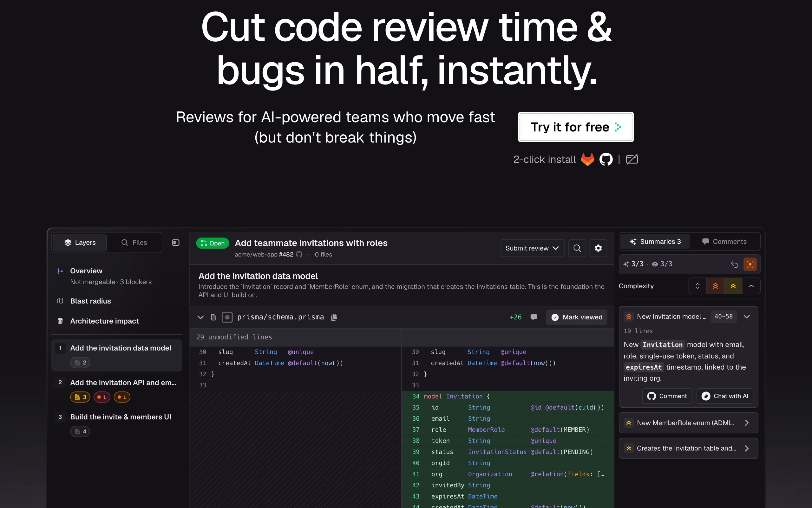Click the 4 files badge on layer 3
Viewport: 812px width, 508px height.
(x=80, y=431)
